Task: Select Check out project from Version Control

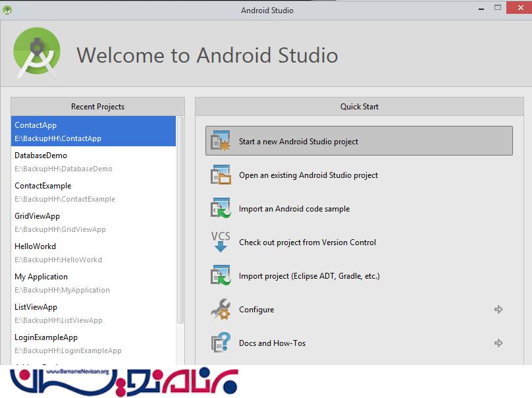Action: pyautogui.click(x=307, y=242)
